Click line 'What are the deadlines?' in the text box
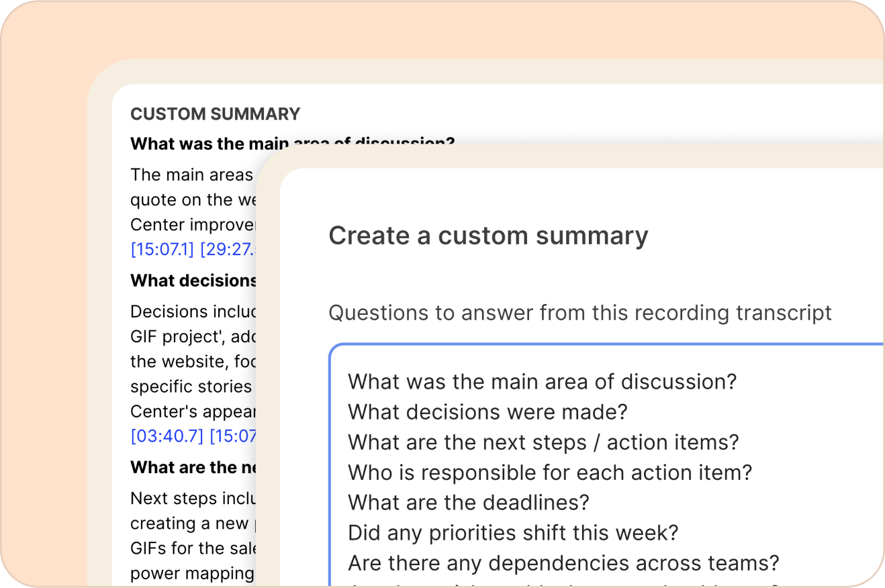 469,503
